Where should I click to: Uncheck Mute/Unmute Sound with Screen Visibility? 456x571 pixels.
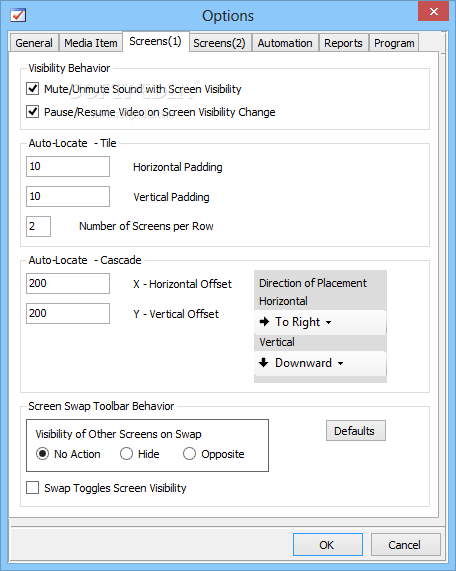click(x=33, y=88)
